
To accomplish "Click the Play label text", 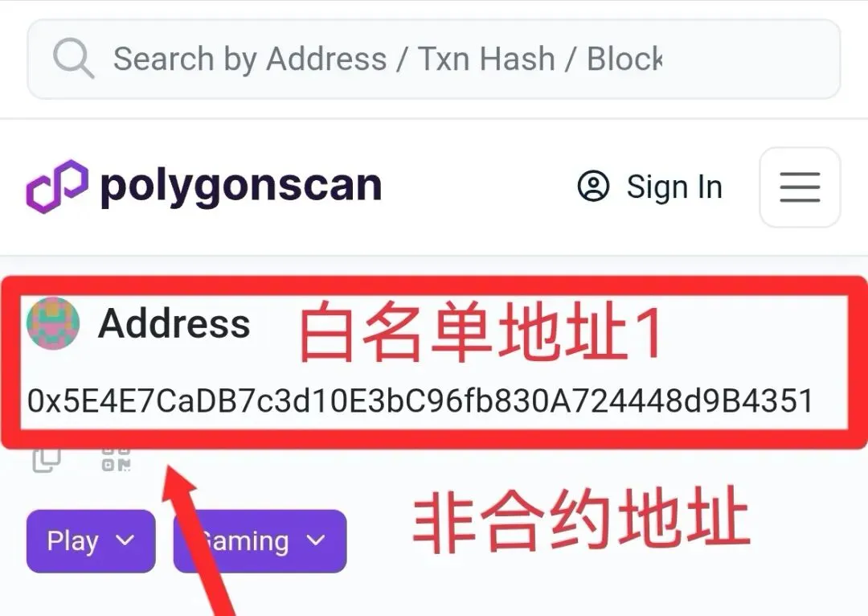I will click(x=72, y=541).
